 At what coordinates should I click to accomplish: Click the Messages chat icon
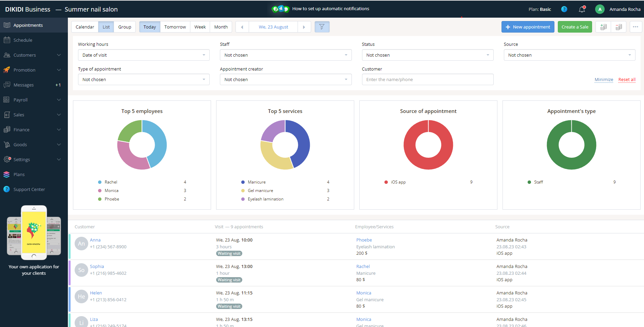tap(7, 85)
